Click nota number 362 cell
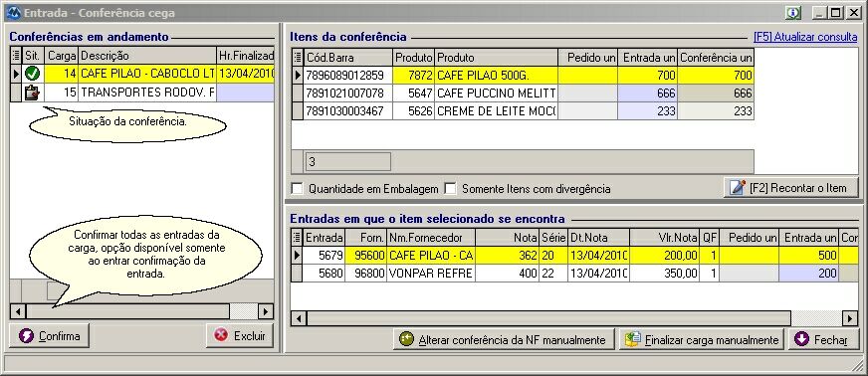 (x=507, y=256)
